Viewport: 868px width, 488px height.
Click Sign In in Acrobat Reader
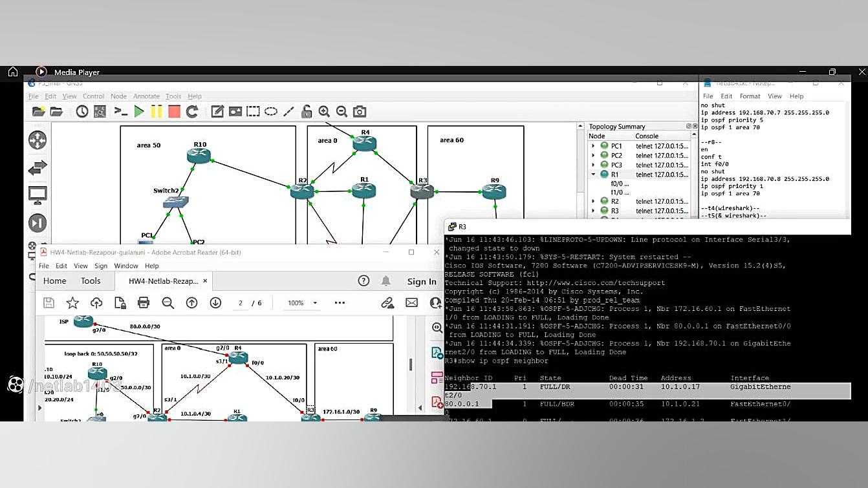[x=422, y=281]
